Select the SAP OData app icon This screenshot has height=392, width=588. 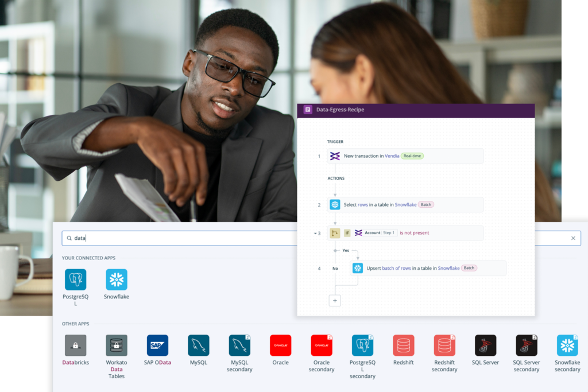157,345
